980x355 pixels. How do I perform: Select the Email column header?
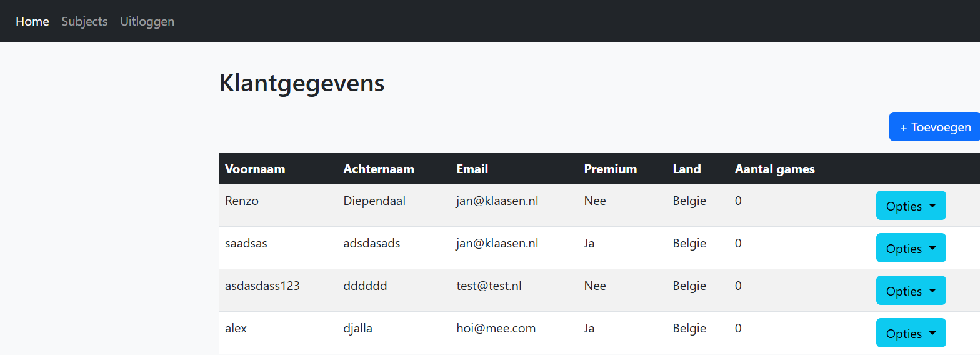472,169
